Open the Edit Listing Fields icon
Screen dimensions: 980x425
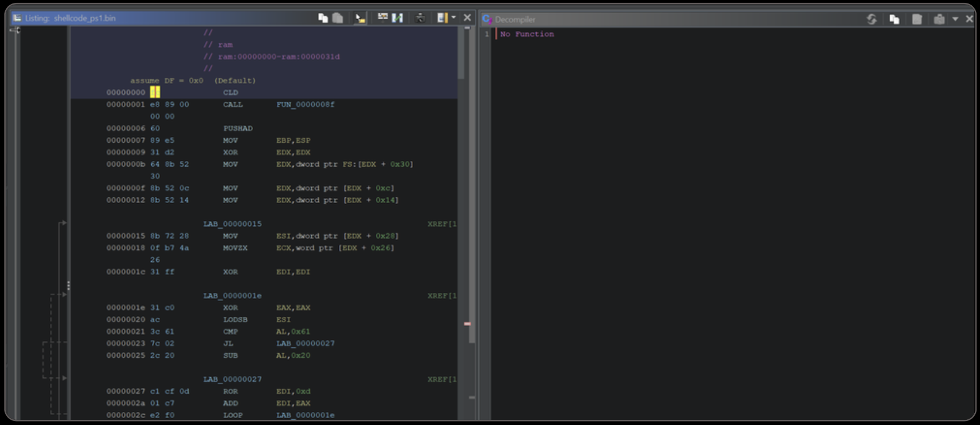pyautogui.click(x=383, y=18)
